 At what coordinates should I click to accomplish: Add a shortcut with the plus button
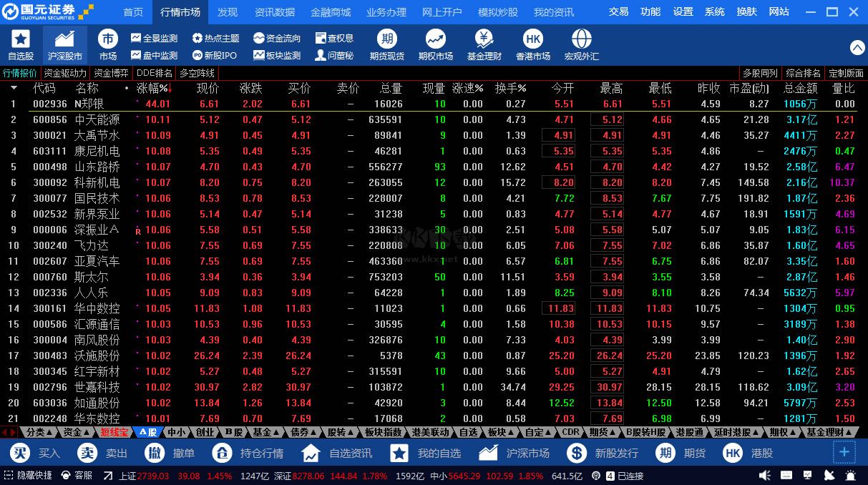point(844,452)
